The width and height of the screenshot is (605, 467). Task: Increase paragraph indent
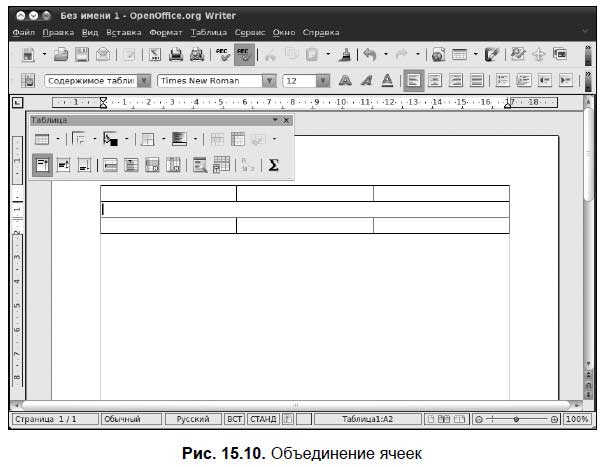click(566, 81)
